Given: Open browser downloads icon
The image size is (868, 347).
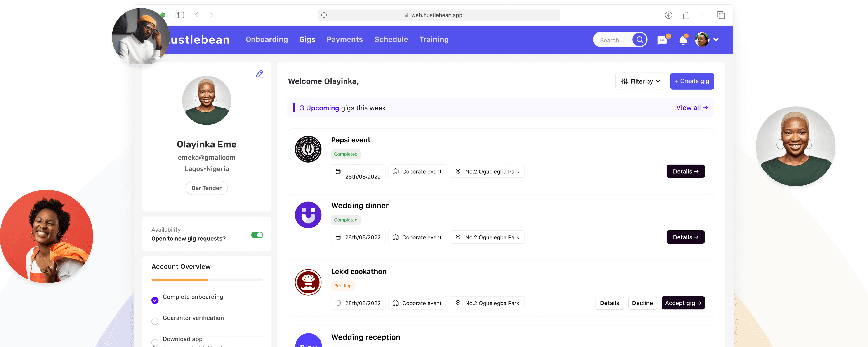Looking at the screenshot, I should [669, 15].
